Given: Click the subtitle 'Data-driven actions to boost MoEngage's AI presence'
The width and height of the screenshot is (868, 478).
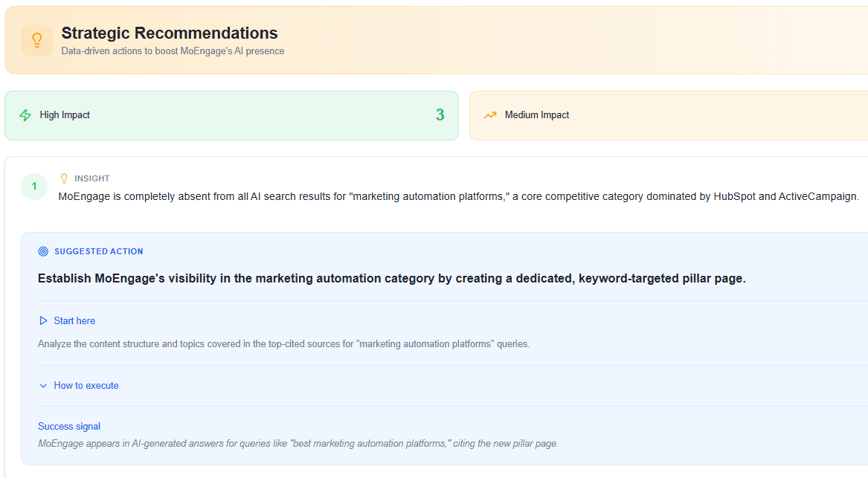Looking at the screenshot, I should [173, 51].
